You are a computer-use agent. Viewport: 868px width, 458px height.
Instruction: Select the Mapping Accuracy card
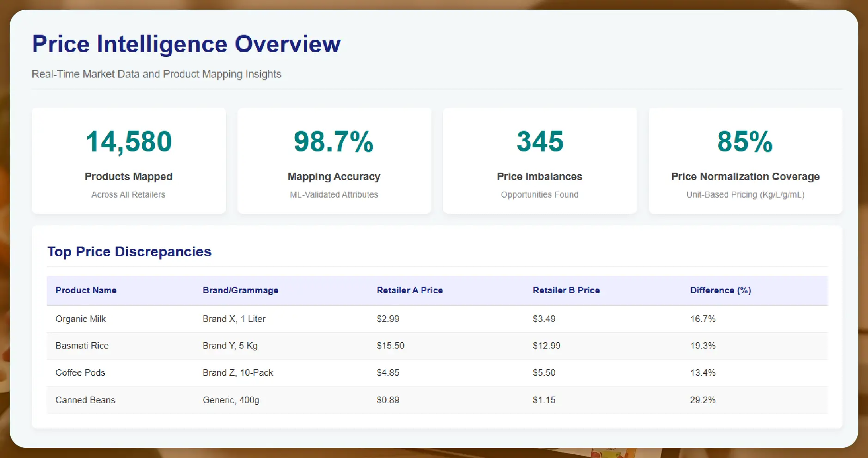334,161
